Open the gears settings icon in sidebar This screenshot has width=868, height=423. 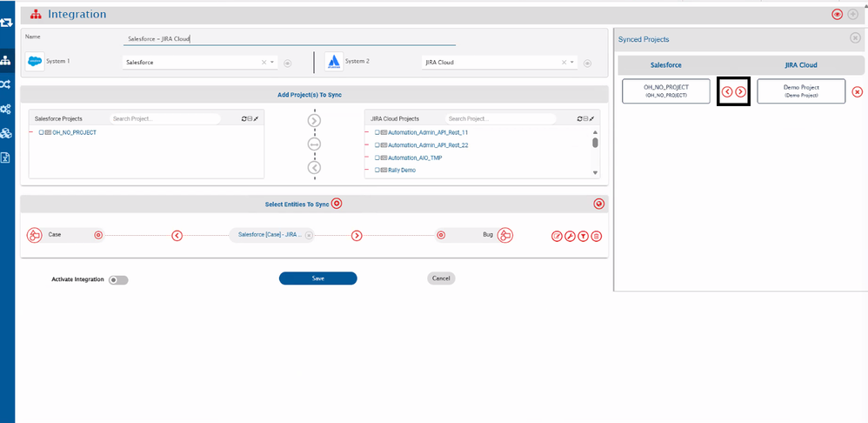[6, 109]
